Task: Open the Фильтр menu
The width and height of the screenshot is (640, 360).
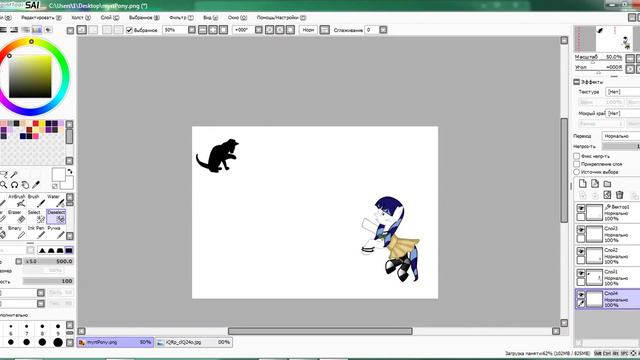Action: (x=181, y=18)
